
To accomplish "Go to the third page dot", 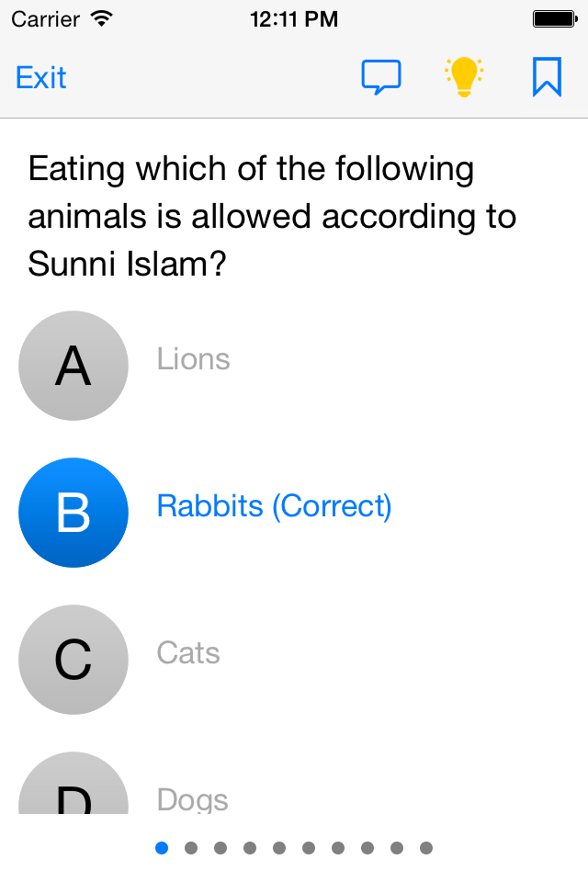I will click(x=220, y=848).
